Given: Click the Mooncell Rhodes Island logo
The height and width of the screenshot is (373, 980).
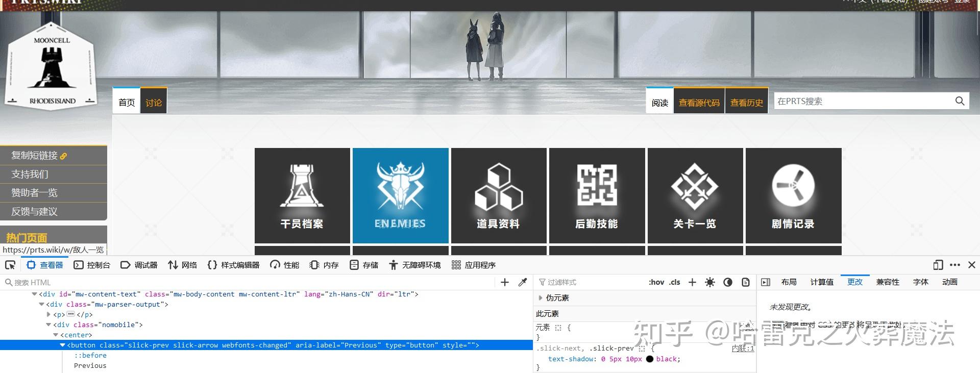Looking at the screenshot, I should click(x=51, y=65).
